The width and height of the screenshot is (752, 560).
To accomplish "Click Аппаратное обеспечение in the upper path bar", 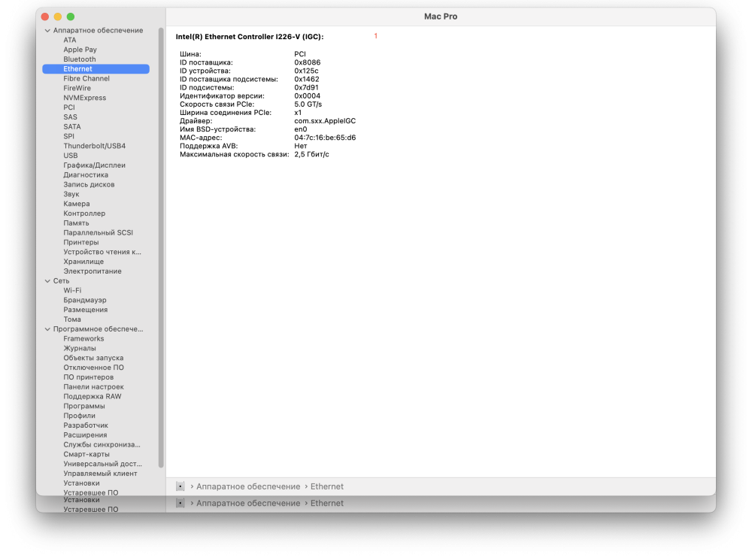I will coord(248,486).
